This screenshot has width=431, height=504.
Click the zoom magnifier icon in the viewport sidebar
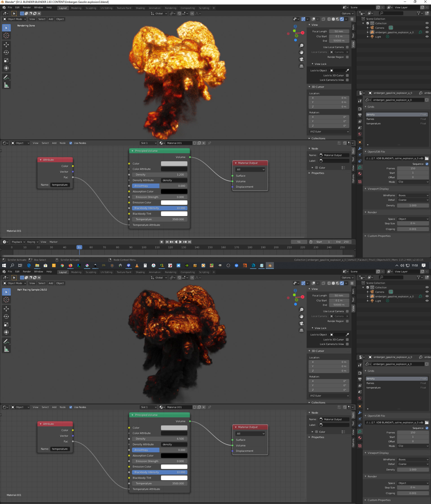pyautogui.click(x=301, y=45)
